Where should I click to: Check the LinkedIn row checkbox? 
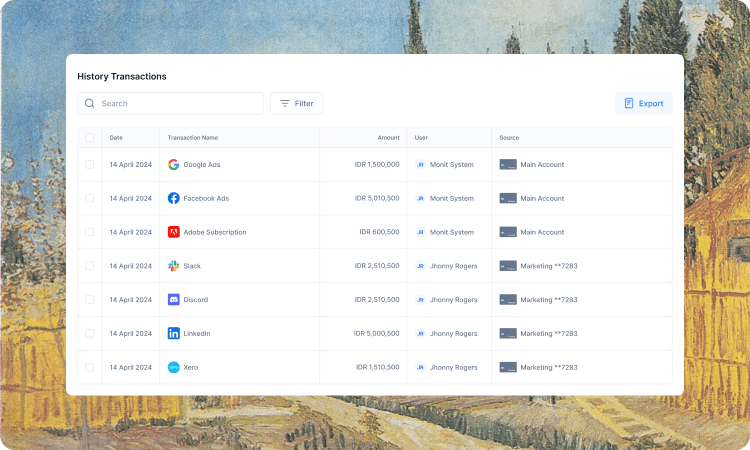point(89,333)
